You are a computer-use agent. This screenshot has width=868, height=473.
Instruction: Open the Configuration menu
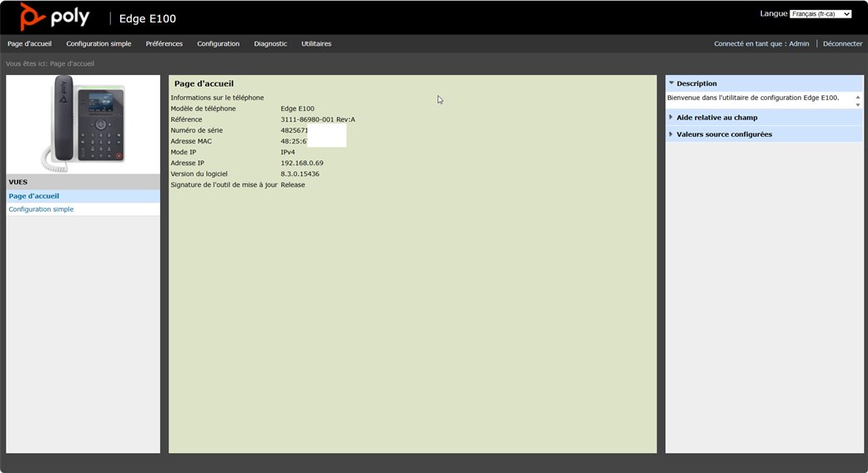pos(218,43)
